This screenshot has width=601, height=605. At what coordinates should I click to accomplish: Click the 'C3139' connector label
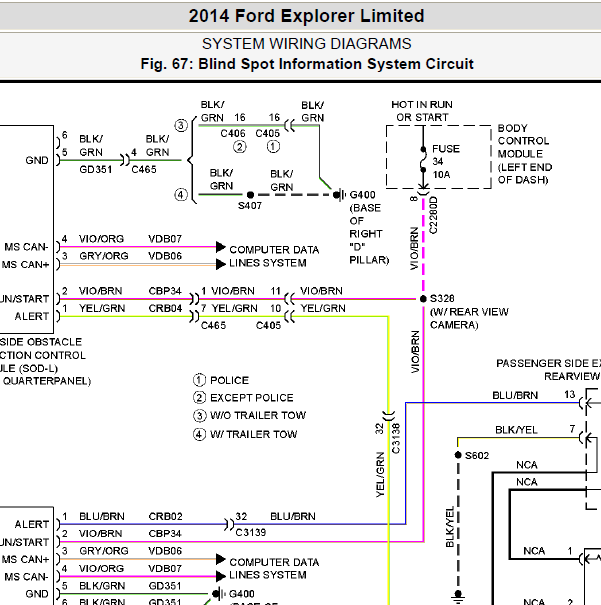coord(251,532)
